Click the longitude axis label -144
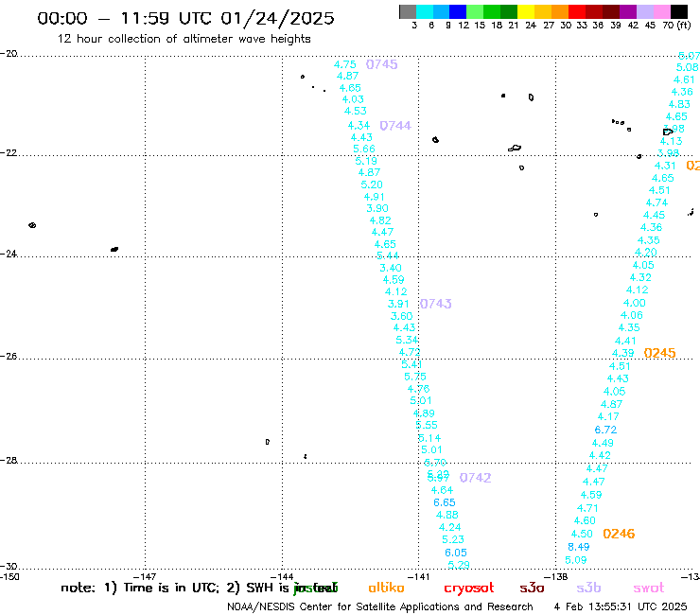The image size is (700, 615). point(282,576)
